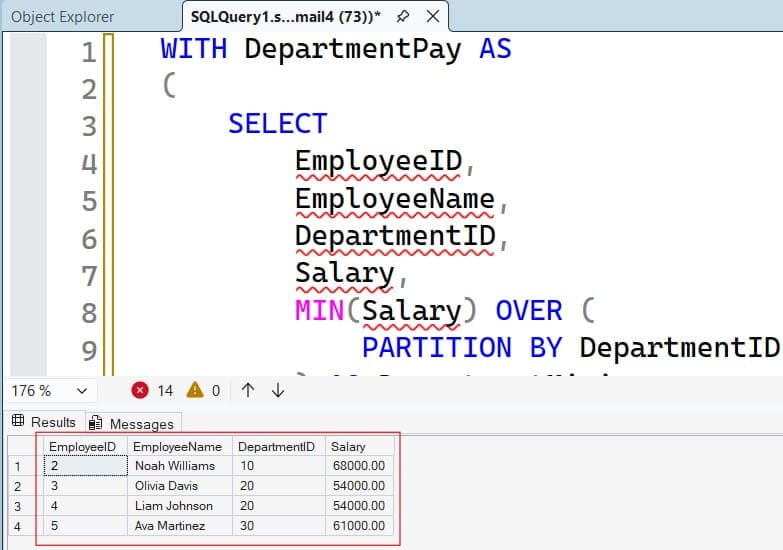This screenshot has height=550, width=783.
Task: Select the Salary column header
Action: (360, 446)
